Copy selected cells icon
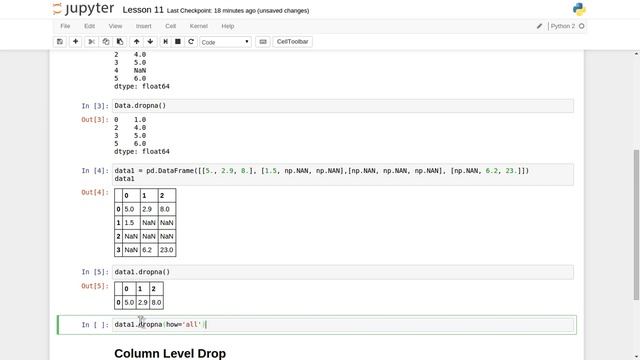640x360 pixels. (x=106, y=42)
